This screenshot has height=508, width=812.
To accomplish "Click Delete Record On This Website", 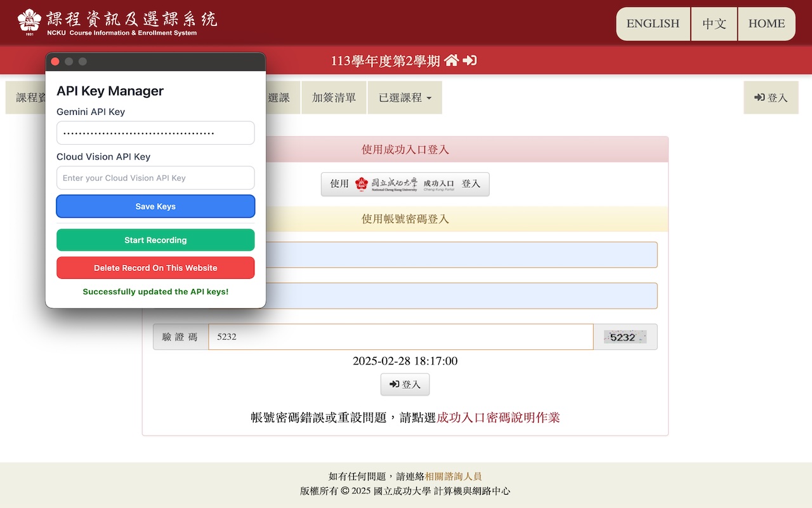I will pos(155,267).
